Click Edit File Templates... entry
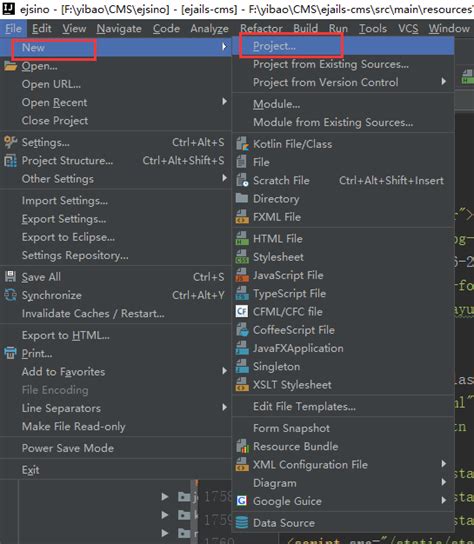Screen dimensions: 474x544 pos(304,406)
